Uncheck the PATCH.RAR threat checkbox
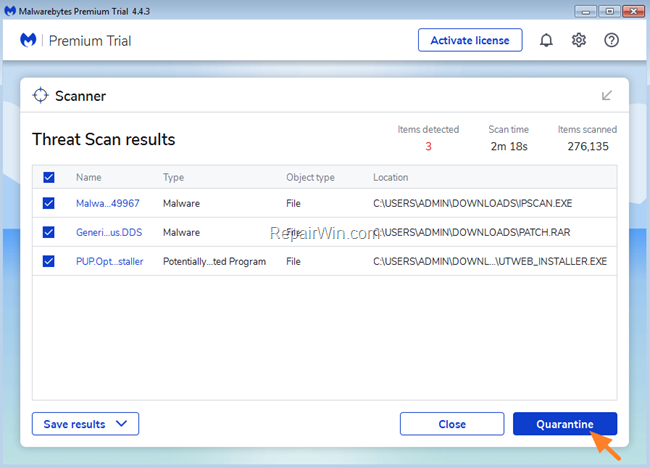Viewport: 650px width, 468px height. [49, 232]
